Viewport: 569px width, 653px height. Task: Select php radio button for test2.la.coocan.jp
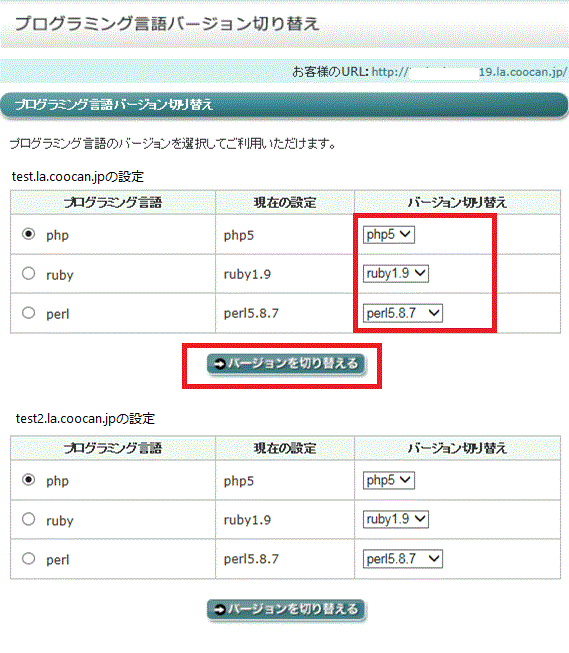tap(28, 480)
